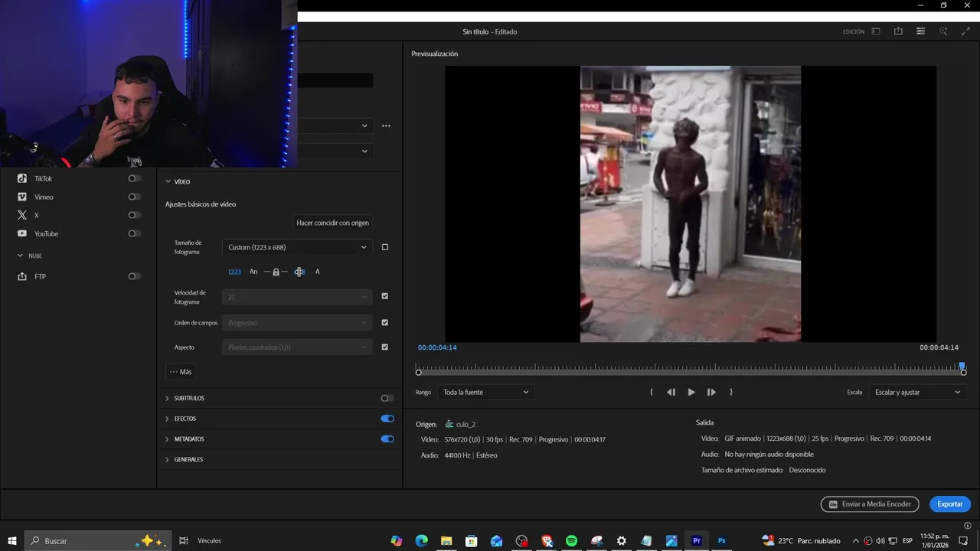
Task: Click the blue playhead on the preview timeline
Action: 962,366
